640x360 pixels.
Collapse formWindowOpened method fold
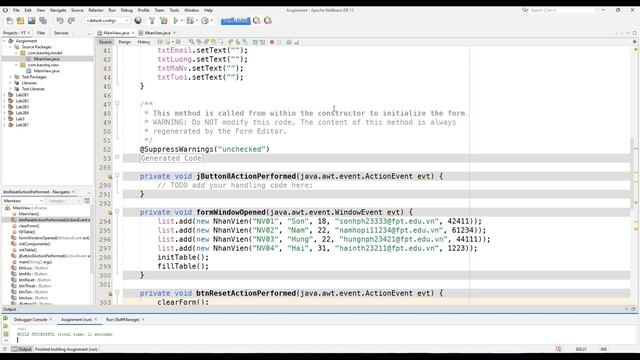[117, 211]
